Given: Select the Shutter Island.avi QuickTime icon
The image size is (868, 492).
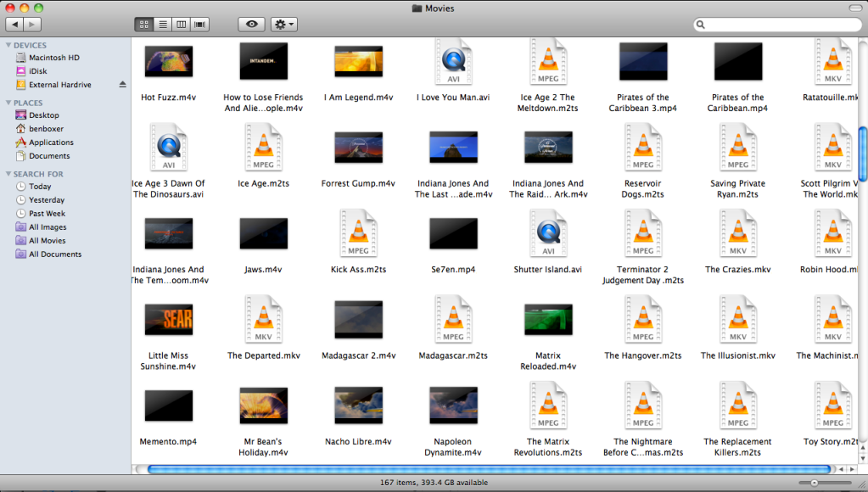Looking at the screenshot, I should tap(548, 233).
